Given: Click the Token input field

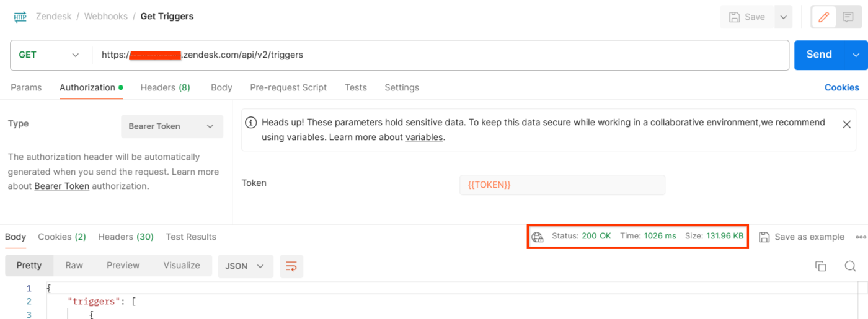Looking at the screenshot, I should click(562, 185).
